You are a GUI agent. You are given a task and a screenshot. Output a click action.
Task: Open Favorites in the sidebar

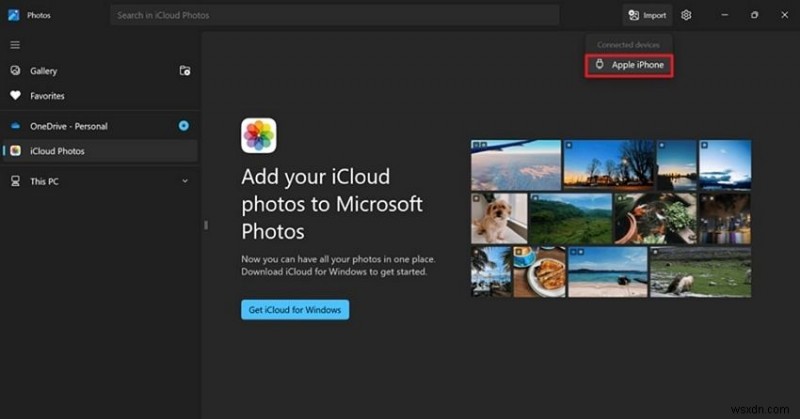[x=99, y=95]
